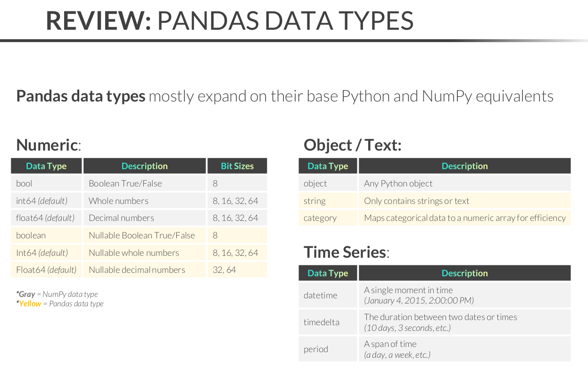
Task: Click the 'Object / Text:' section heading
Action: [352, 145]
